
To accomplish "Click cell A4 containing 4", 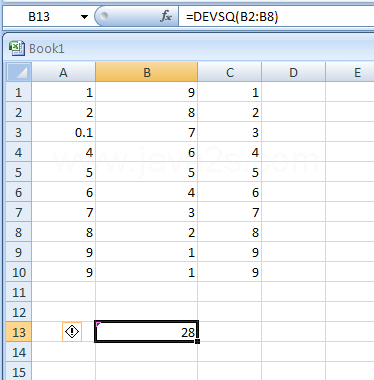I will pos(64,152).
